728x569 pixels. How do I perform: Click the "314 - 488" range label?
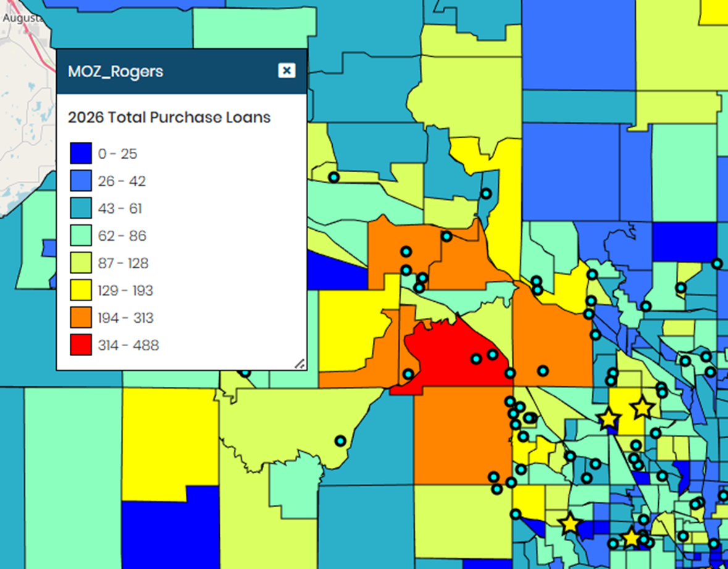pos(128,346)
